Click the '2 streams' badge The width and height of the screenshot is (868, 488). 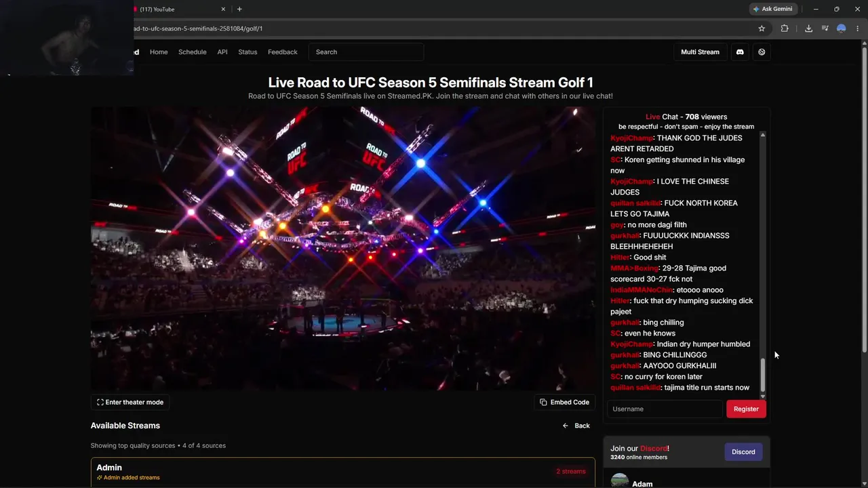pyautogui.click(x=571, y=472)
